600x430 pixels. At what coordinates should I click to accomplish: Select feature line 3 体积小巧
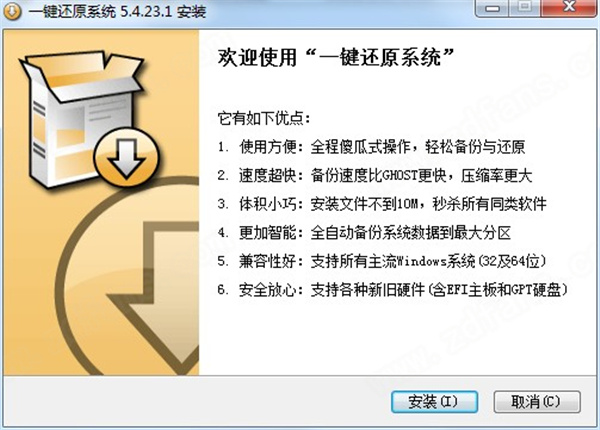pos(382,204)
